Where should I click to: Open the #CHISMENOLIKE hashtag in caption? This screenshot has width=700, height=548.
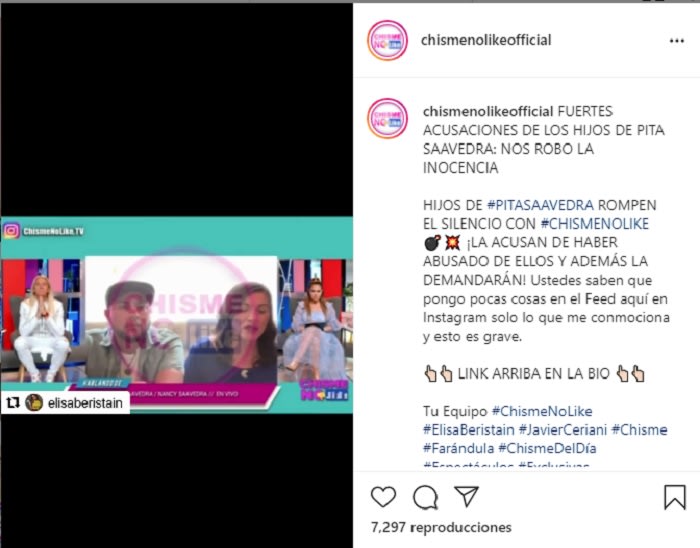(x=595, y=224)
